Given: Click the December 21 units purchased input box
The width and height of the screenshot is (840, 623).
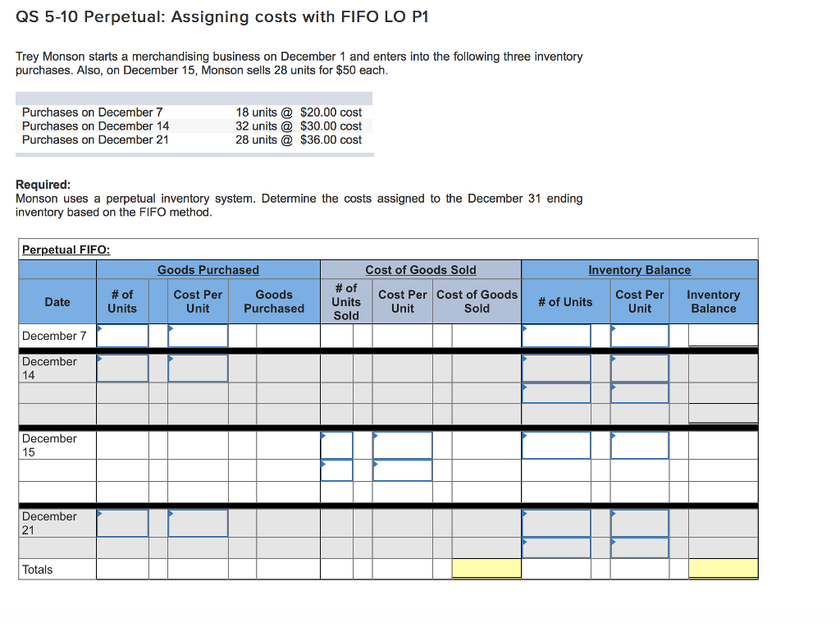Looking at the screenshot, I should pos(122,523).
